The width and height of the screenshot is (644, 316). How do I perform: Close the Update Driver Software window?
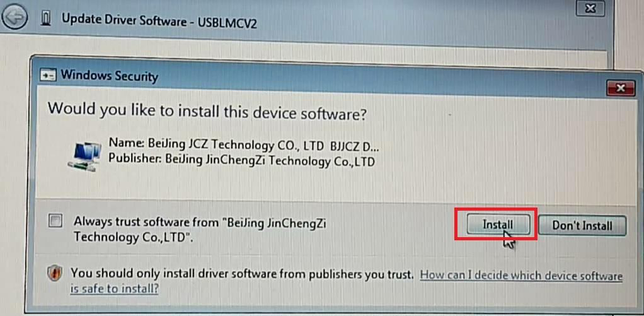[x=590, y=8]
